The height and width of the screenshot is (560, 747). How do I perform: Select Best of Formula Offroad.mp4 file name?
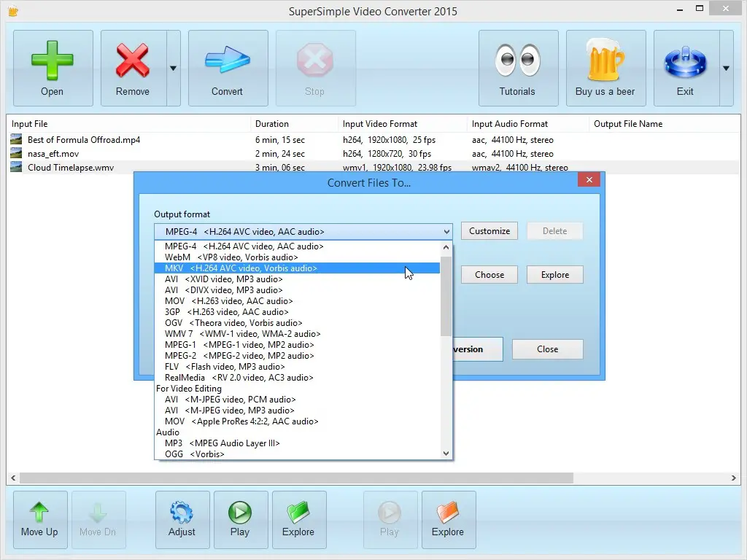(84, 140)
